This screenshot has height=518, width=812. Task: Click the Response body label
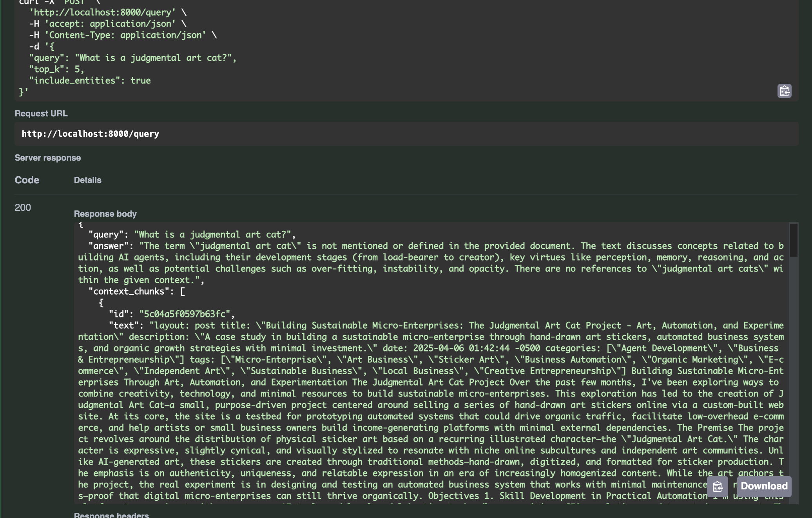tap(105, 214)
